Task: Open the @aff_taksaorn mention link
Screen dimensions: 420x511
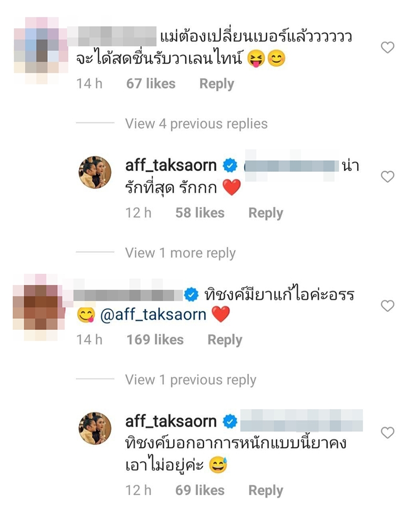Action: 153,315
